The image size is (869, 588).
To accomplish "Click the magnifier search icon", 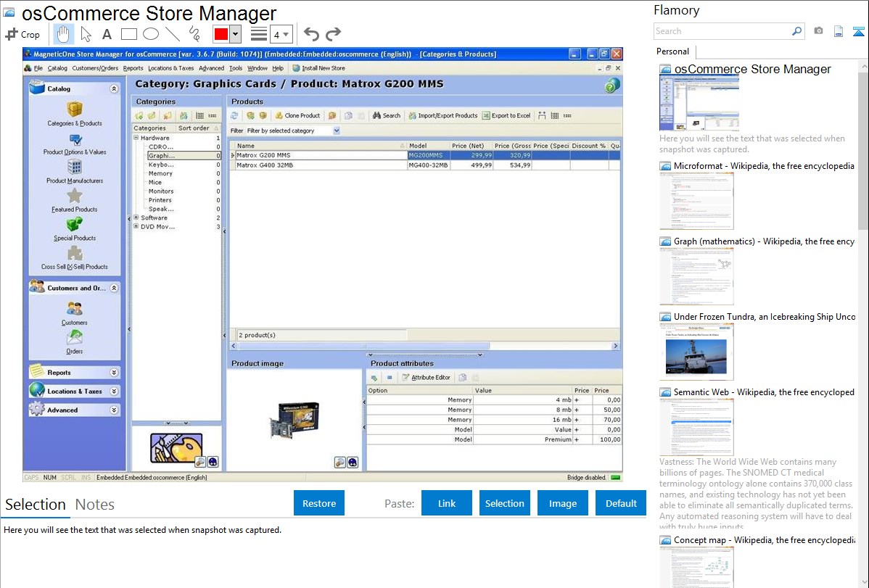I will (797, 31).
